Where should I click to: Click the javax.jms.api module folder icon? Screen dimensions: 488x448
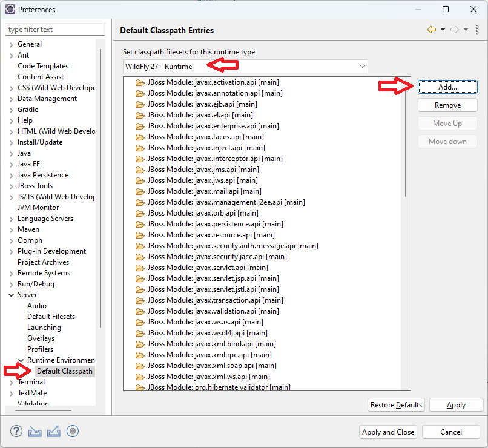pyautogui.click(x=140, y=170)
